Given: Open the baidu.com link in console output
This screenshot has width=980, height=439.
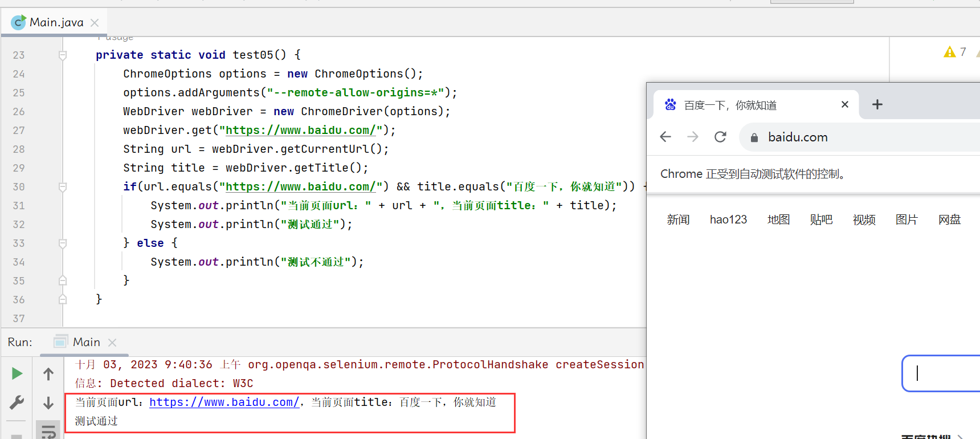Looking at the screenshot, I should [224, 403].
